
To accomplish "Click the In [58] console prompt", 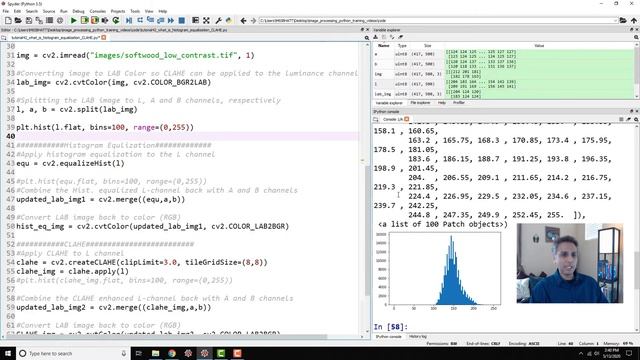I will click(x=391, y=327).
